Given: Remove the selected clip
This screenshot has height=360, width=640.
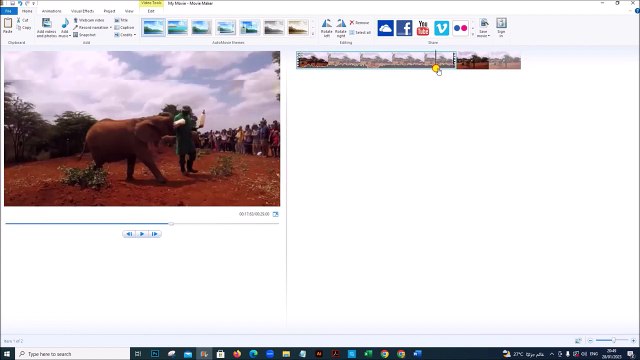Looking at the screenshot, I should (359, 23).
